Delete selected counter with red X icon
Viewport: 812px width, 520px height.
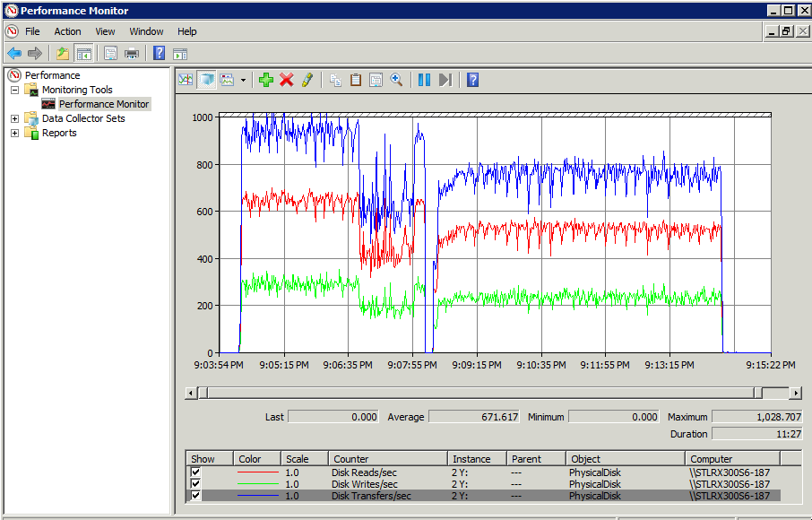(x=287, y=80)
